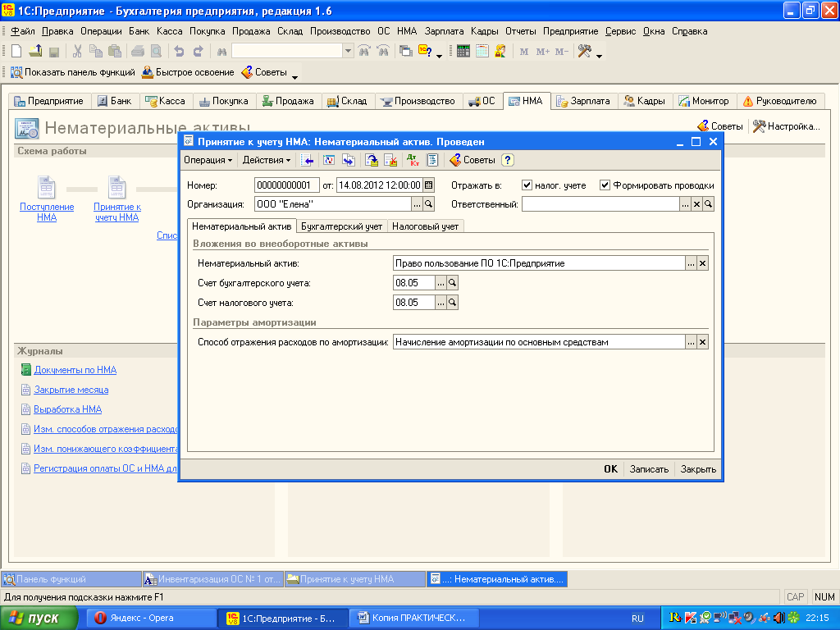840x630 pixels.
Task: Click the input-on-basis icon in document toolbar
Action: 349,160
